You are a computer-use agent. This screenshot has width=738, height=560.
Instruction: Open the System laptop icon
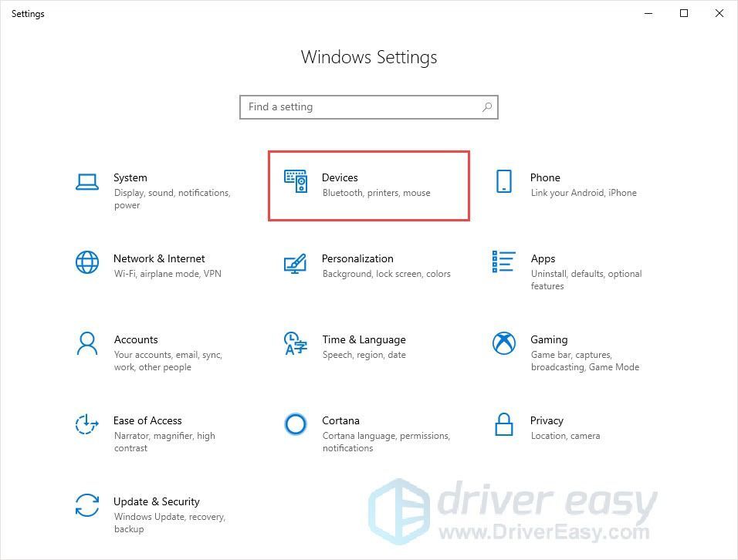[x=87, y=182]
